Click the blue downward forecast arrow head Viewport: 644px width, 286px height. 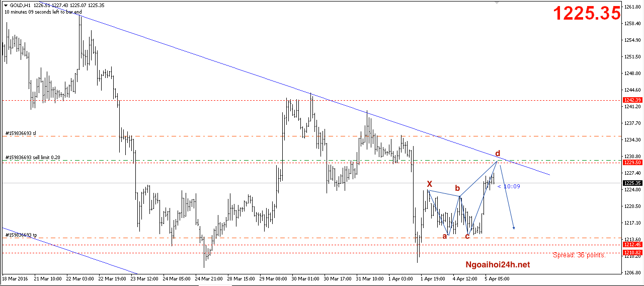click(513, 228)
